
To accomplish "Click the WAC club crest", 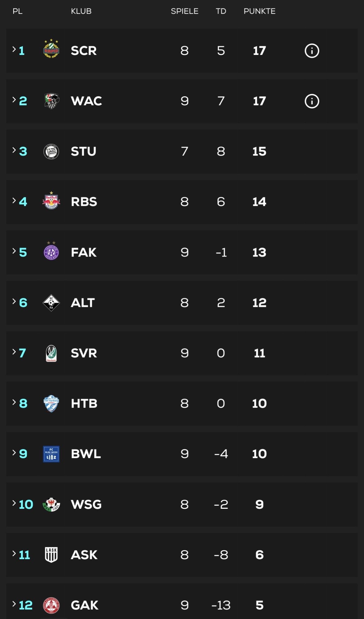I will tap(51, 101).
